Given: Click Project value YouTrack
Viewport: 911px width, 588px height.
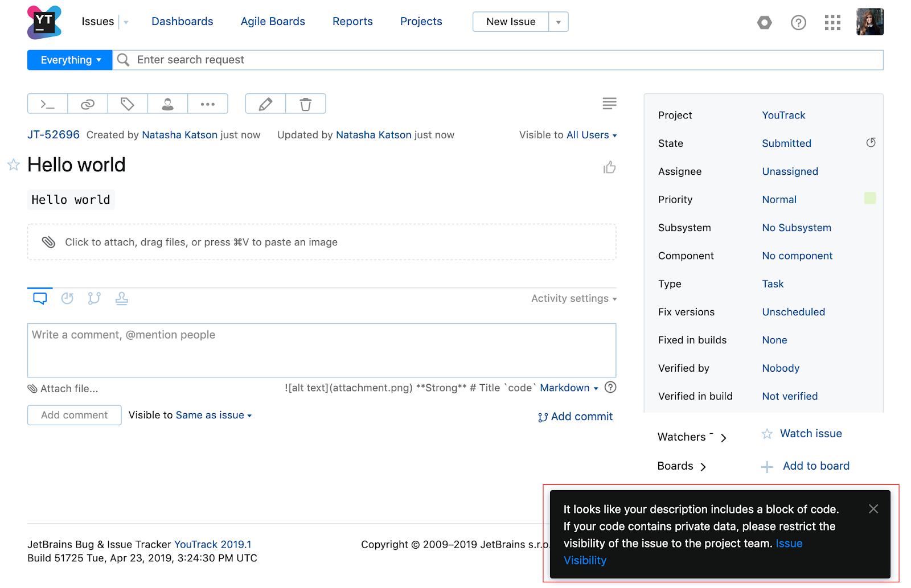Looking at the screenshot, I should coord(783,115).
